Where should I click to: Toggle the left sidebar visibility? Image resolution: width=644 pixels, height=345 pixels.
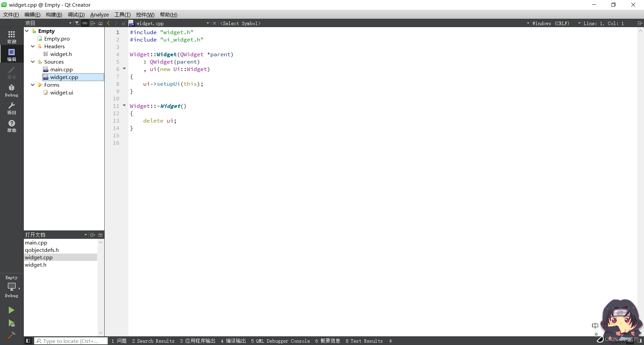click(x=28, y=341)
